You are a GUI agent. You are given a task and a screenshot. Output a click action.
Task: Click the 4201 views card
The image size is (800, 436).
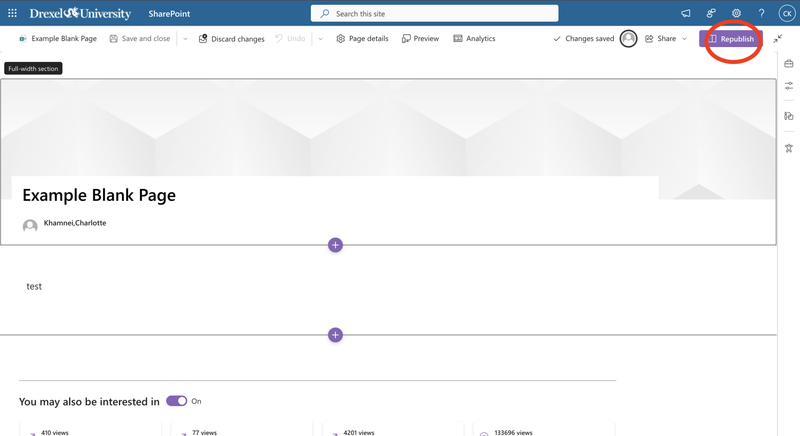393,429
